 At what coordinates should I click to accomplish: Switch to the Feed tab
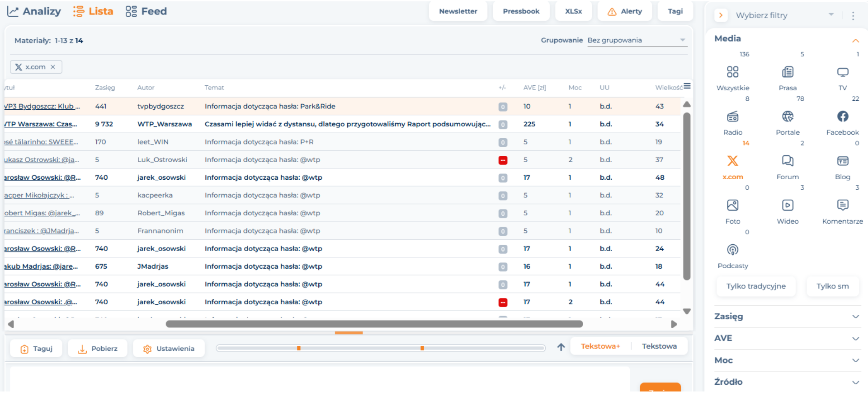tap(146, 11)
